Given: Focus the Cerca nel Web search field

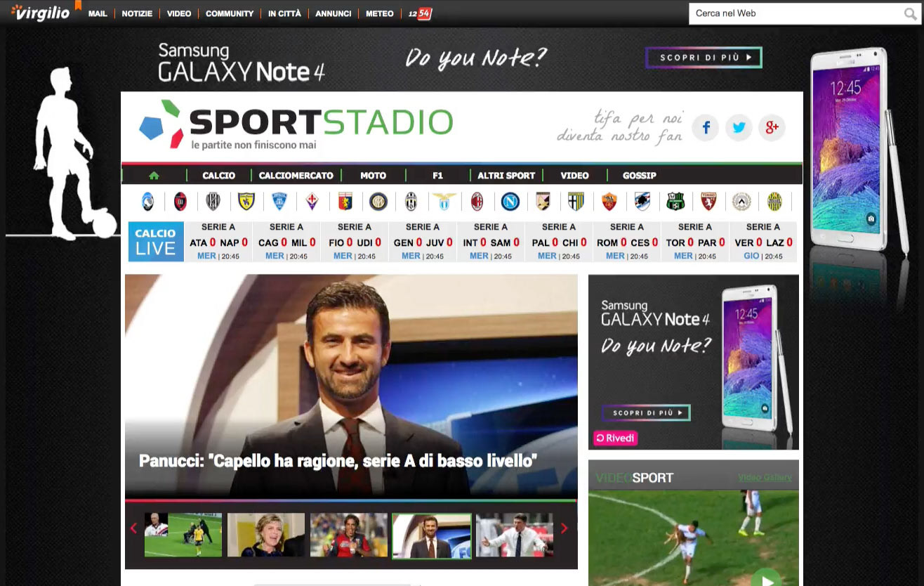Looking at the screenshot, I should click(796, 14).
